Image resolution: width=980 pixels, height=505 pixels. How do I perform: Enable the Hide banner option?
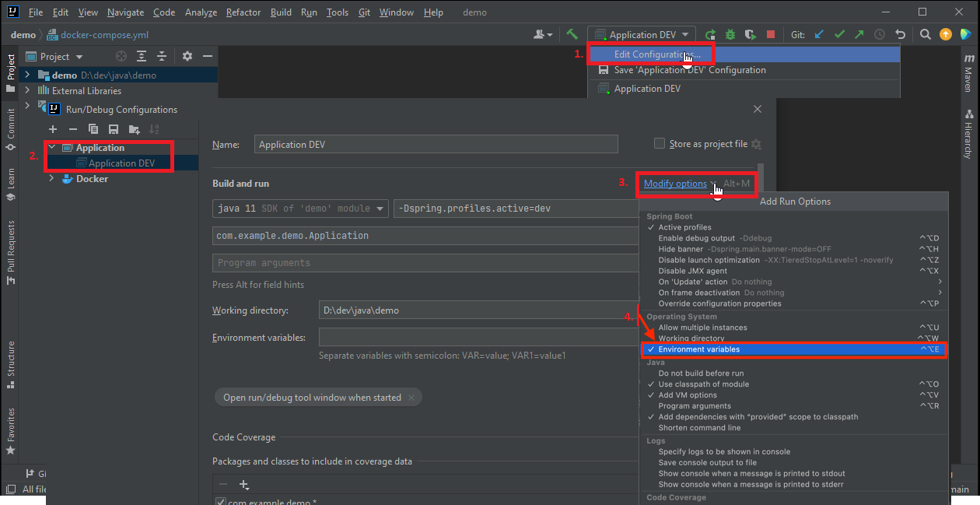pyautogui.click(x=793, y=249)
